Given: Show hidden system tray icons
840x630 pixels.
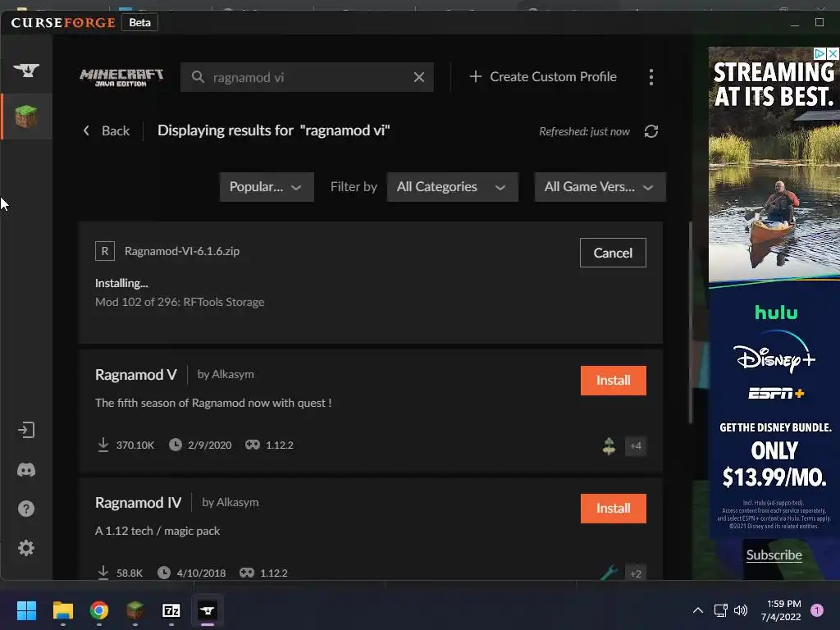Looking at the screenshot, I should coord(697,610).
